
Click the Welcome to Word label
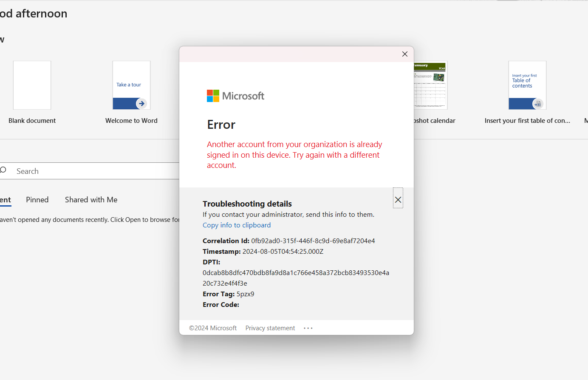[x=131, y=121]
